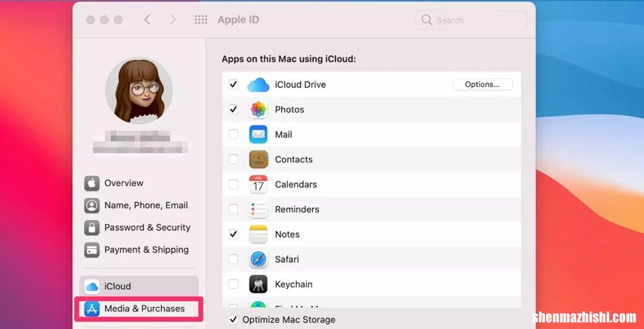Disable the Notes checkbox
644x329 pixels.
click(x=234, y=234)
